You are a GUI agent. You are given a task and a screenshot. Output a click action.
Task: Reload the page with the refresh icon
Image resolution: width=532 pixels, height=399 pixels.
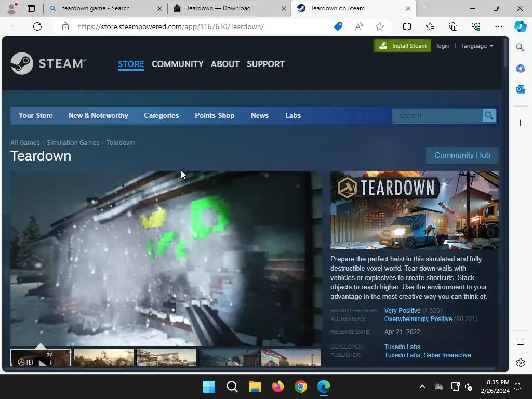[37, 26]
